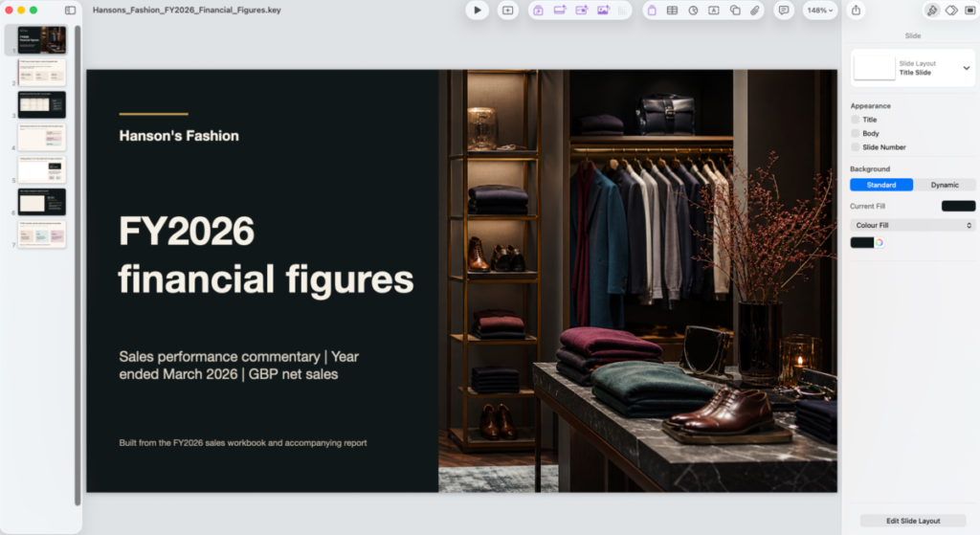Image resolution: width=980 pixels, height=535 pixels.
Task: Select slide 6 thumbnail in navigator
Action: [x=41, y=202]
